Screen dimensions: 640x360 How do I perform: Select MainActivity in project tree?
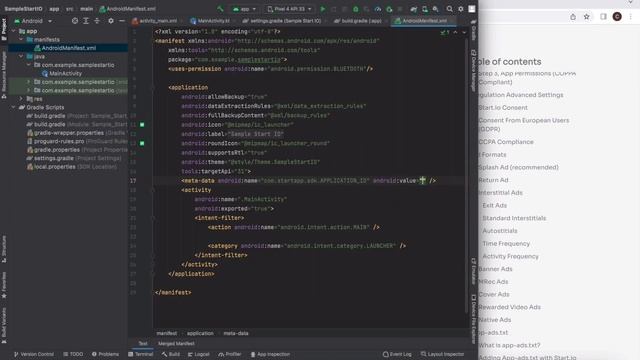point(62,73)
